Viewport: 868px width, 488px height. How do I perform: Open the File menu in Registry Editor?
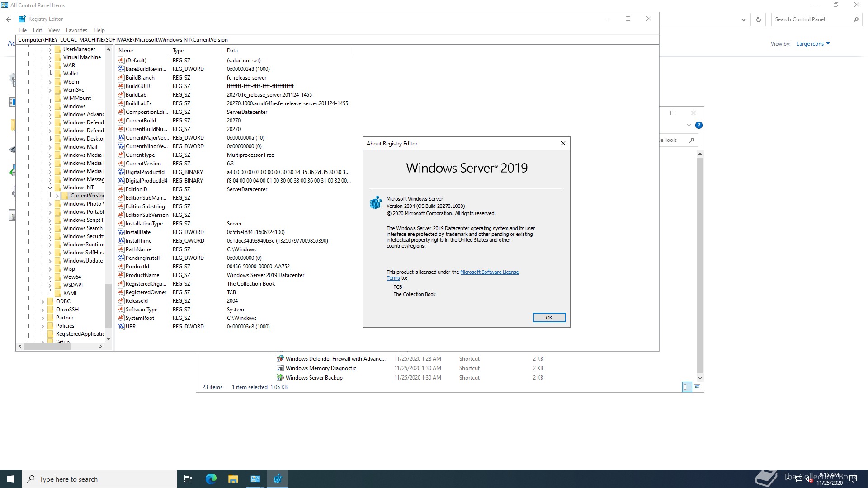tap(23, 30)
